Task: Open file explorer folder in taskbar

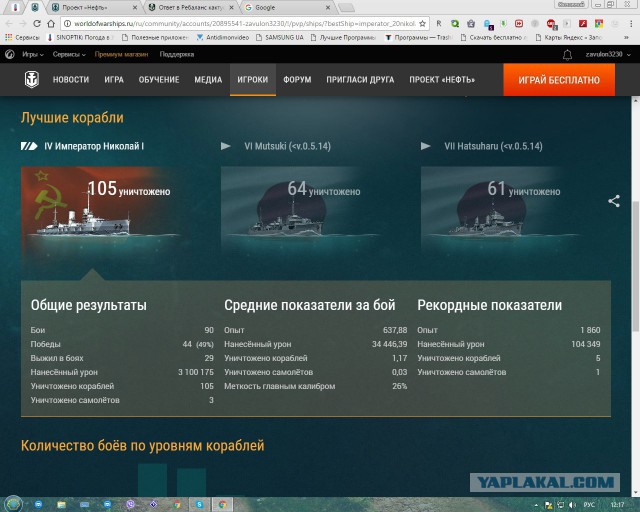Action: 61,505
